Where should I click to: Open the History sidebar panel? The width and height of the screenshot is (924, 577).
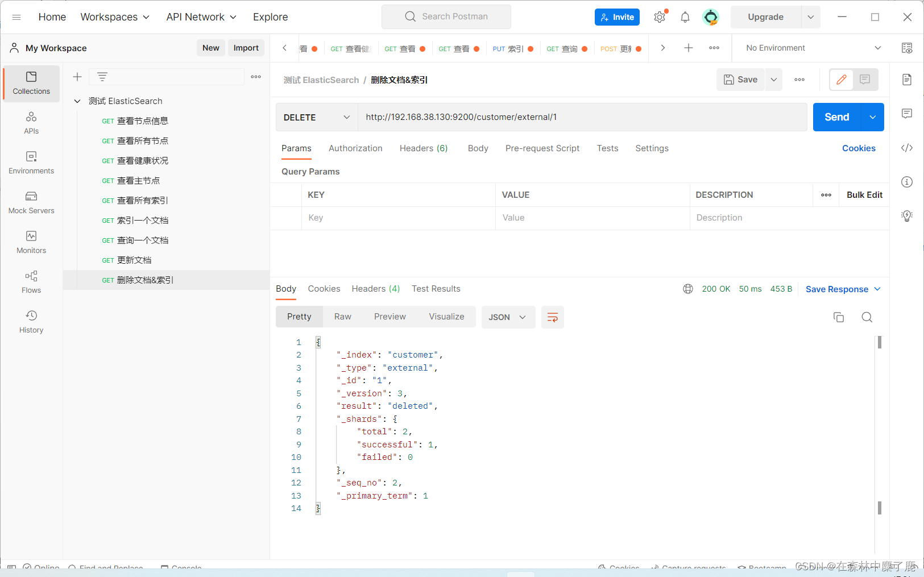pyautogui.click(x=31, y=322)
